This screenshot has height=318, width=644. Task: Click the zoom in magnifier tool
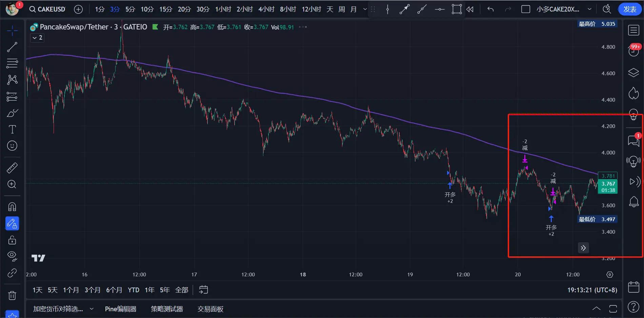12,184
